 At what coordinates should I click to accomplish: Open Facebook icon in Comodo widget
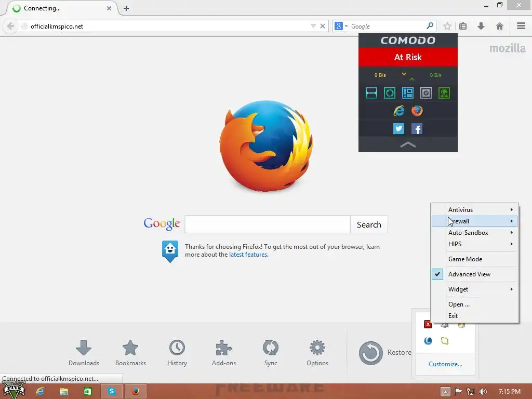pos(417,129)
